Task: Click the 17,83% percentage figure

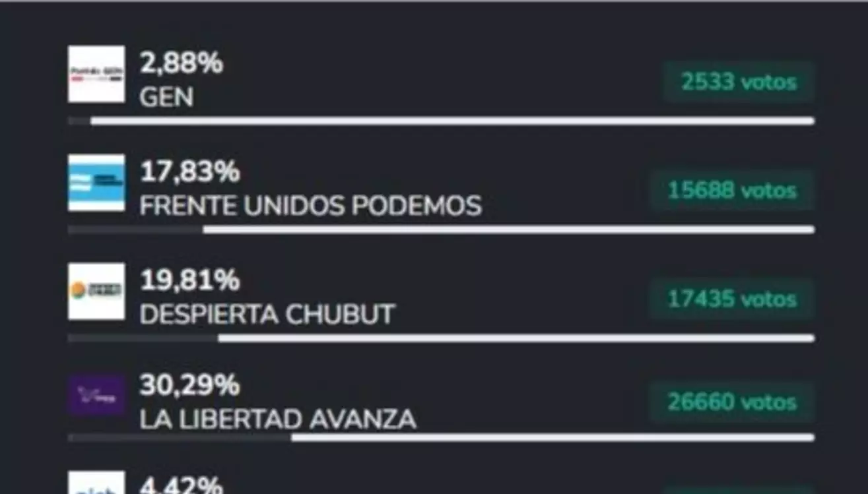Action: pos(189,173)
